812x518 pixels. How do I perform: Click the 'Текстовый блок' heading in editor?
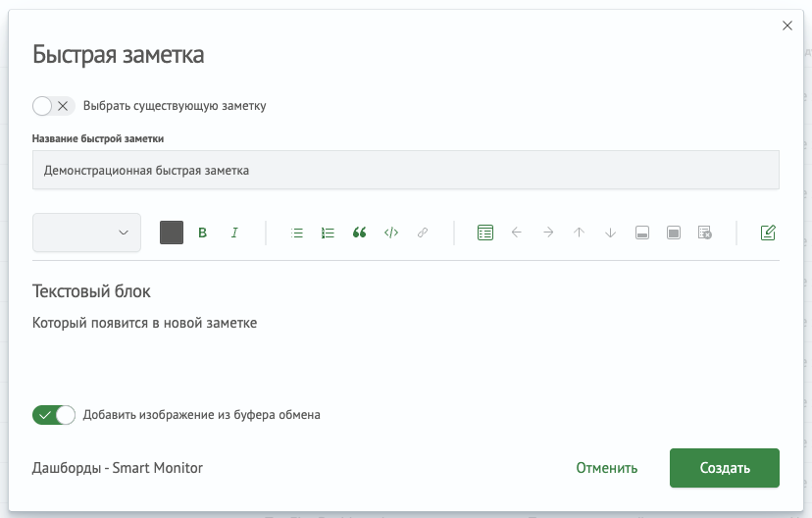click(x=91, y=291)
